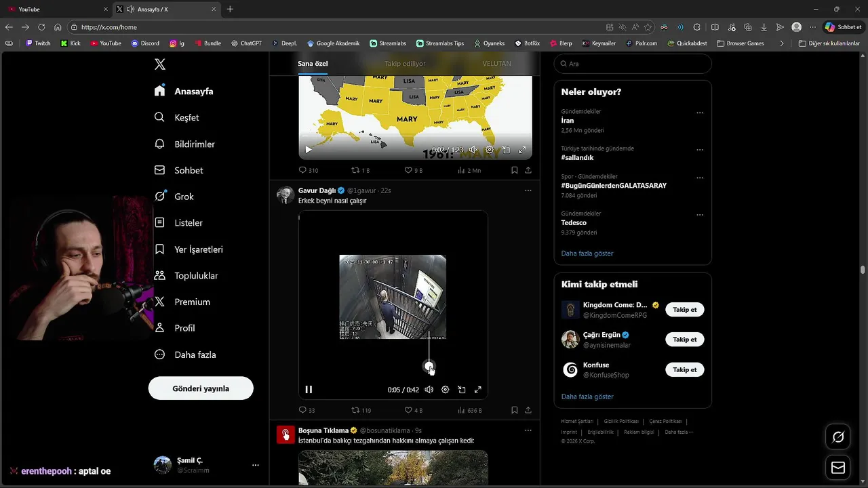Open Keşfet from the sidebar

click(x=177, y=117)
